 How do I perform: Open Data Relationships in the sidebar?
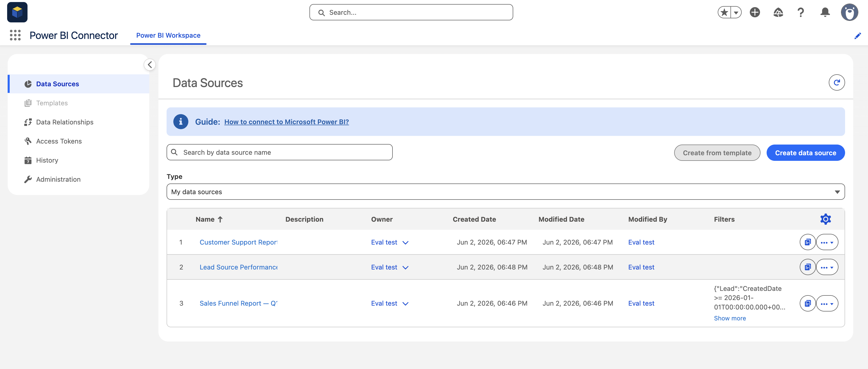pyautogui.click(x=78, y=122)
